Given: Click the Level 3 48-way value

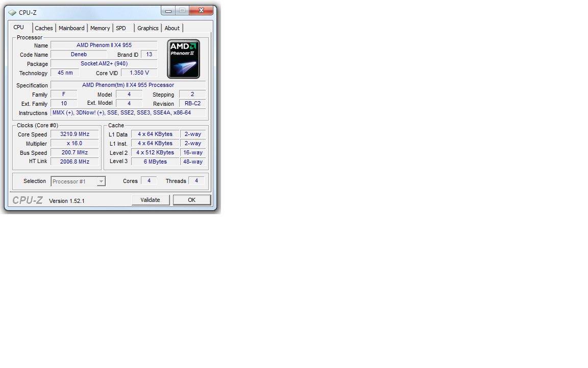Looking at the screenshot, I should click(x=193, y=162).
